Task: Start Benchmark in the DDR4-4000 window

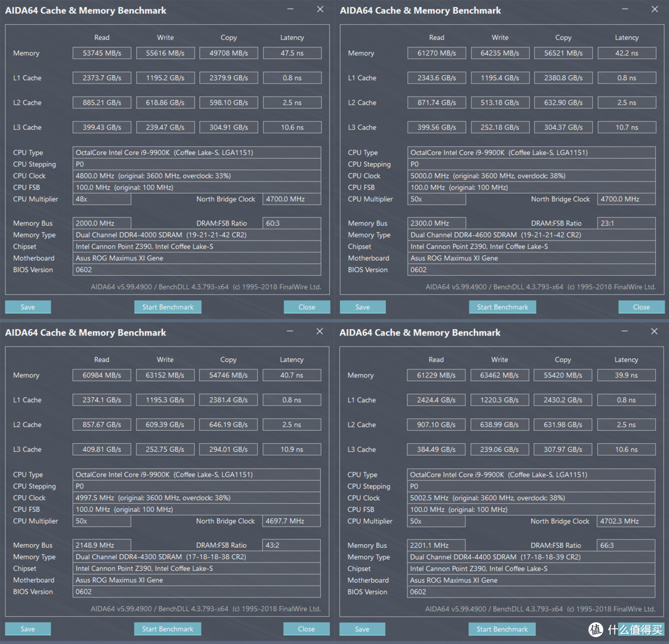Action: coord(168,307)
